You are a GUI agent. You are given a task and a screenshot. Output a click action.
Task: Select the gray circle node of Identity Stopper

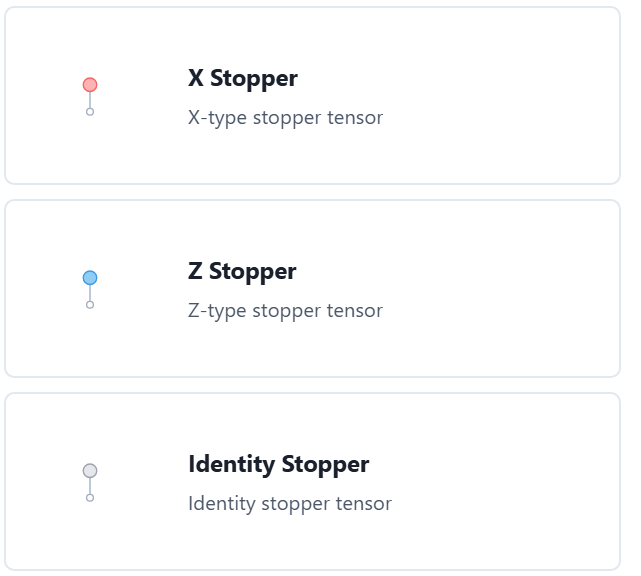coord(90,471)
